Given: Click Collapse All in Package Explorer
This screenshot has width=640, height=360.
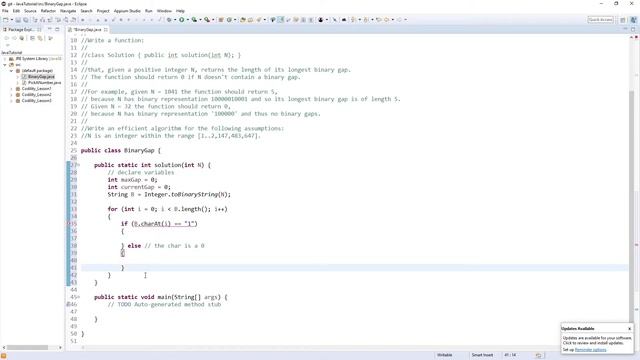Looking at the screenshot, I should (x=32, y=38).
